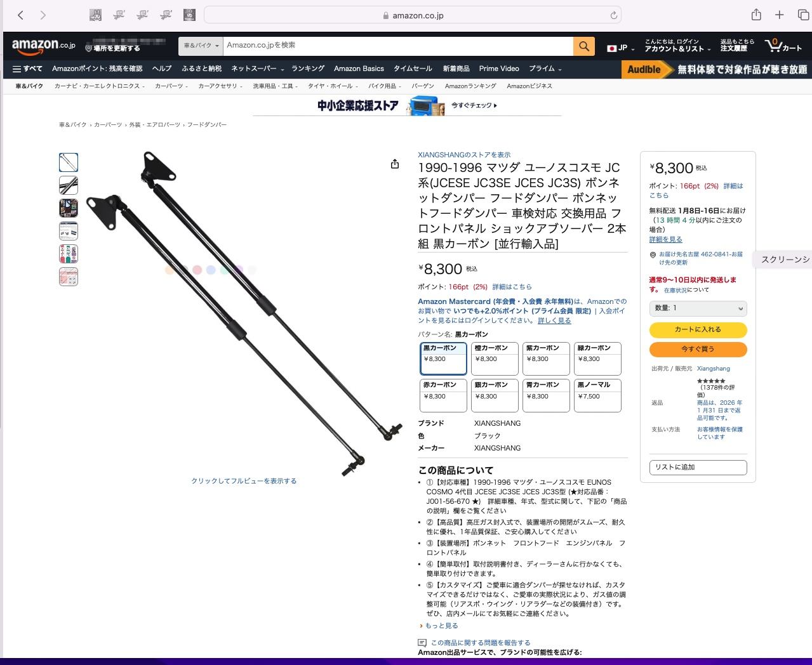Click the share icon above product image
812x665 pixels.
(395, 164)
